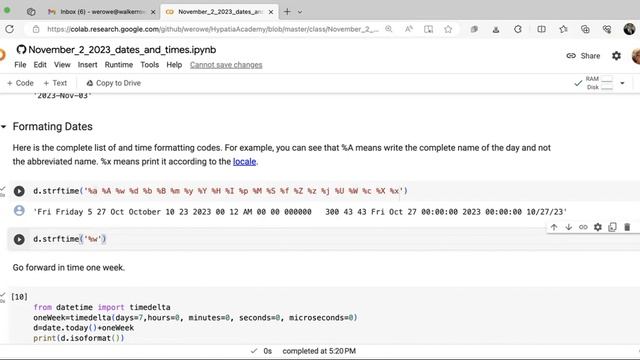Viewport: 640px width, 360px height.
Task: Switch to the Inbox Gmail tab
Action: (98, 12)
